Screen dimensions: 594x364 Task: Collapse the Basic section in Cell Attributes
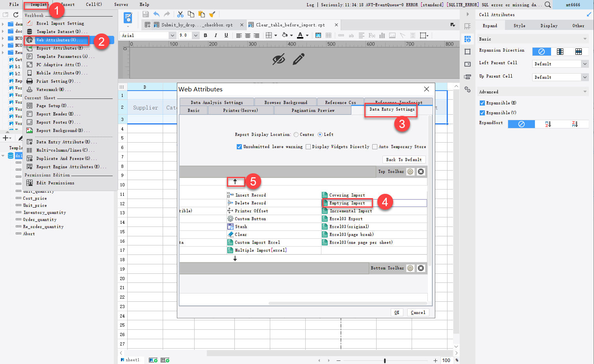pyautogui.click(x=585, y=39)
